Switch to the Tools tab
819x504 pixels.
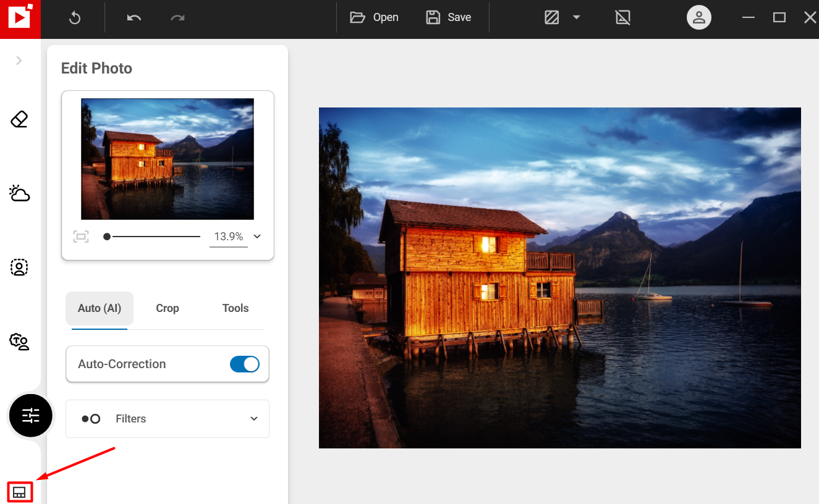236,308
